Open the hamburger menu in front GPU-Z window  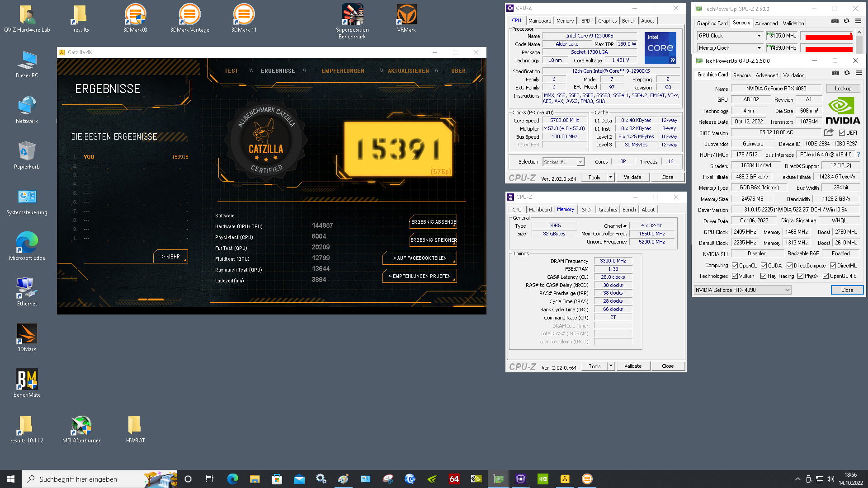[859, 73]
